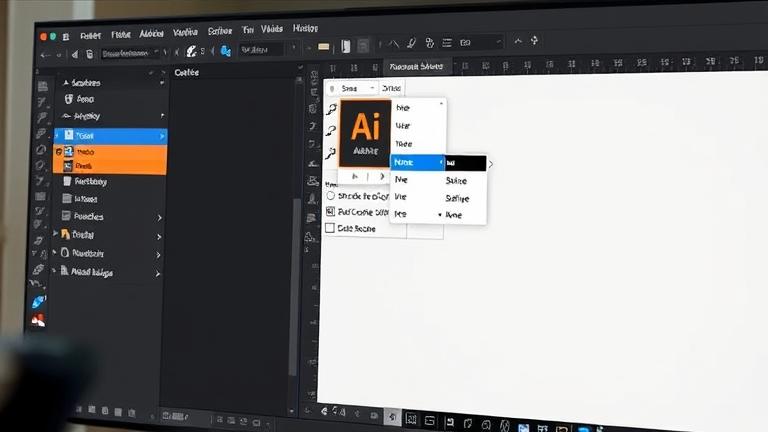This screenshot has width=768, height=432.
Task: Click the right chevron beneath the Ai logo
Action: (382, 176)
